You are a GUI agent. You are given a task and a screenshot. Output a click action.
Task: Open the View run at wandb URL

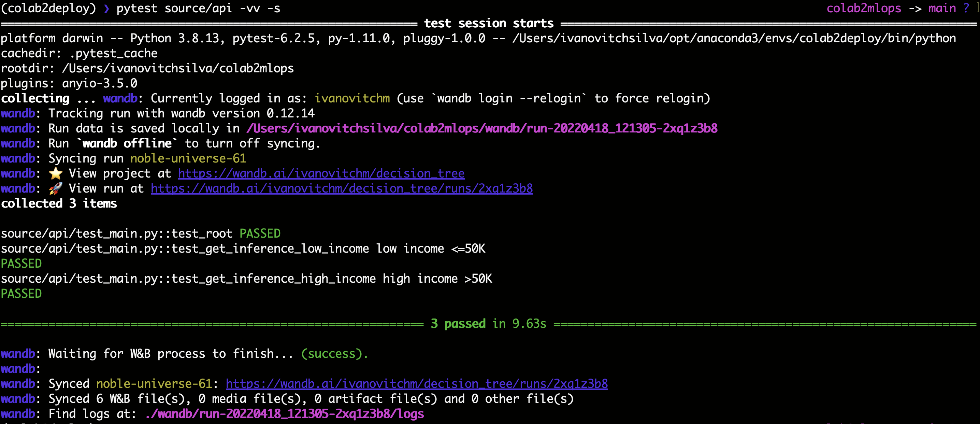[342, 188]
